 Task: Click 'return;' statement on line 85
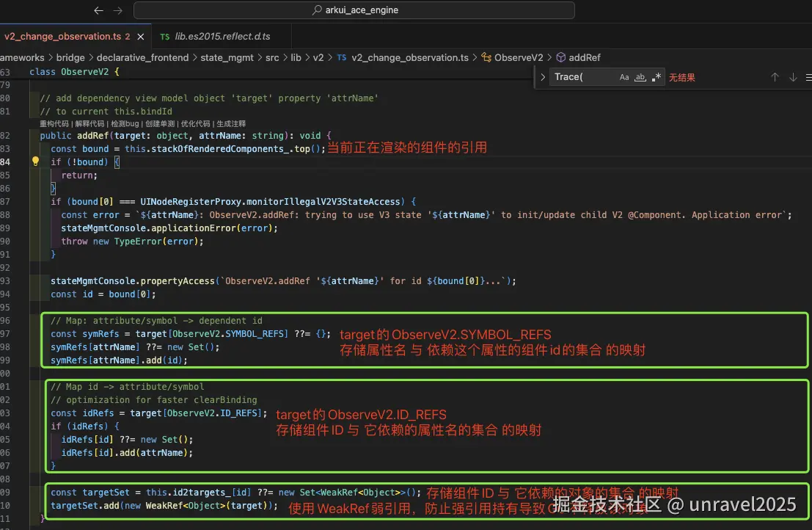79,175
